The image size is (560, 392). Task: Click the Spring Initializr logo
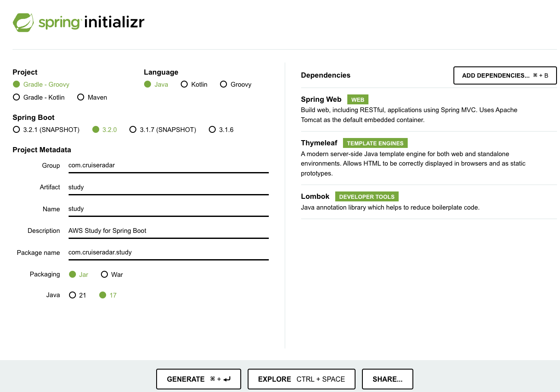(x=79, y=22)
